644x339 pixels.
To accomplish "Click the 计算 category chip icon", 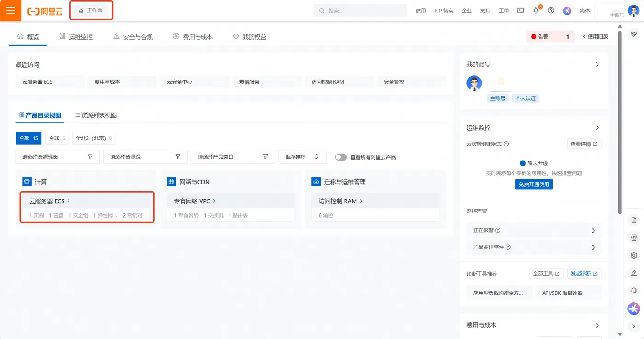I will pyautogui.click(x=27, y=182).
